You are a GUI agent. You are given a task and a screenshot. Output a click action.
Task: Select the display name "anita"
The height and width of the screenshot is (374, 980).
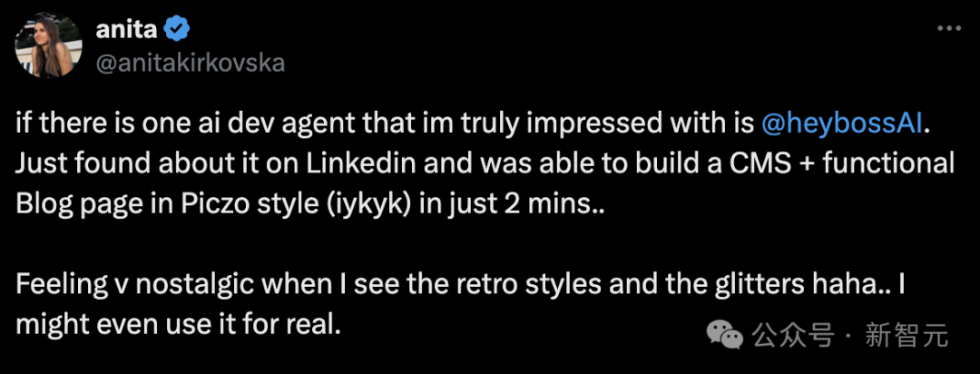(127, 29)
